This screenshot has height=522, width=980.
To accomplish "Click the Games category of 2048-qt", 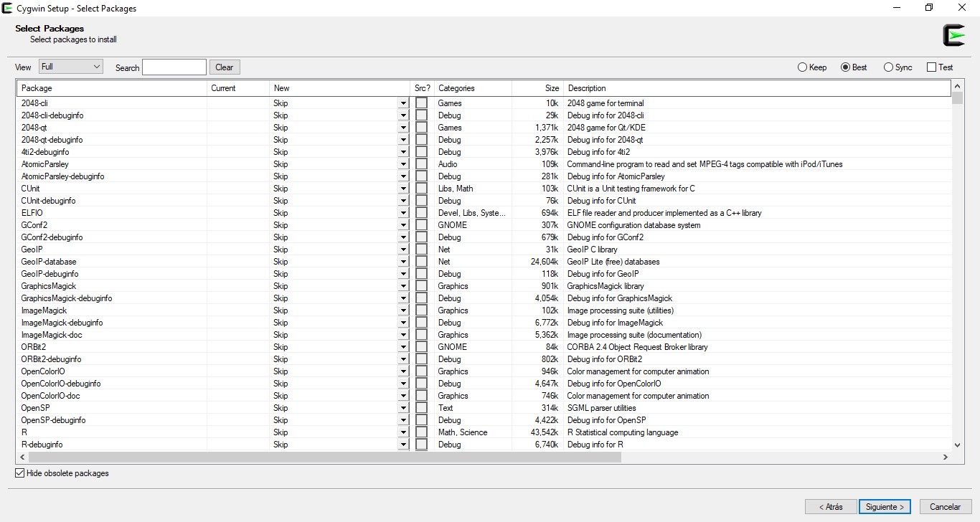I will click(x=450, y=128).
